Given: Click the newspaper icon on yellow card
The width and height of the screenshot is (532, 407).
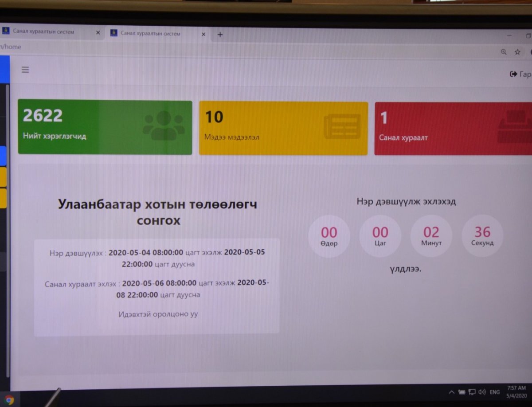Looking at the screenshot, I should click(x=342, y=126).
